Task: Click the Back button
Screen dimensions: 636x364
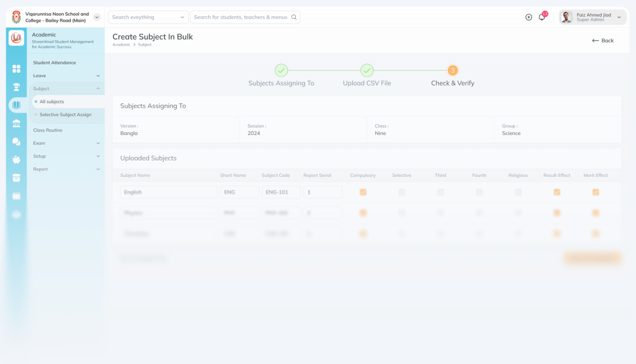Action: pyautogui.click(x=603, y=41)
